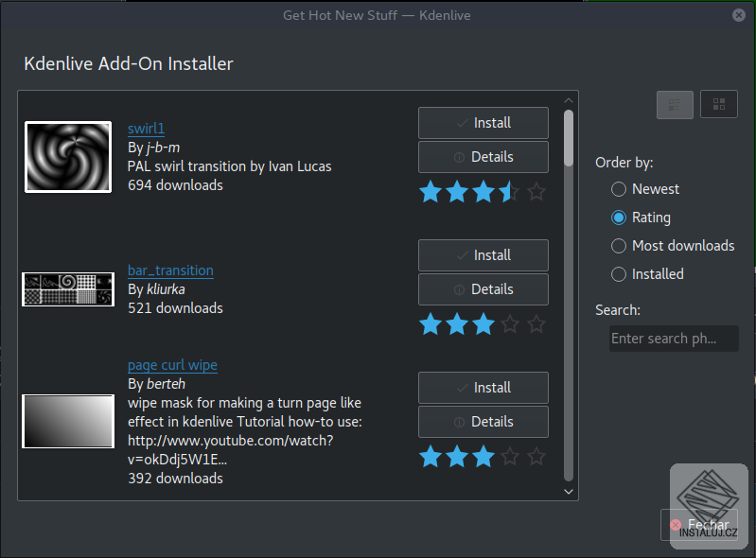Click the bar_transition preview thumbnail
Image resolution: width=756 pixels, height=558 pixels.
[x=68, y=289]
